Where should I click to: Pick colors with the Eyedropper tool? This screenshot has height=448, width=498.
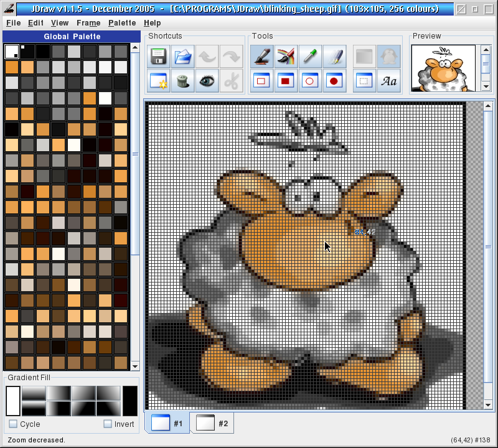pyautogui.click(x=309, y=57)
